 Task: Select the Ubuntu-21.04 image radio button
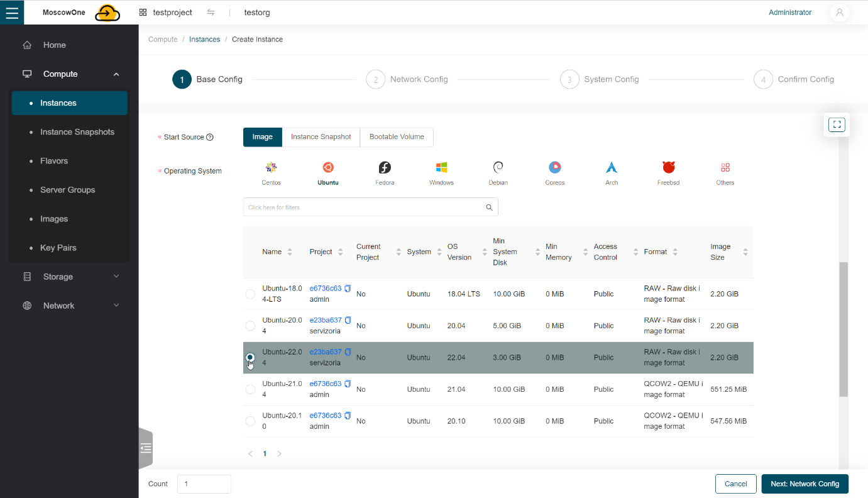coord(250,389)
